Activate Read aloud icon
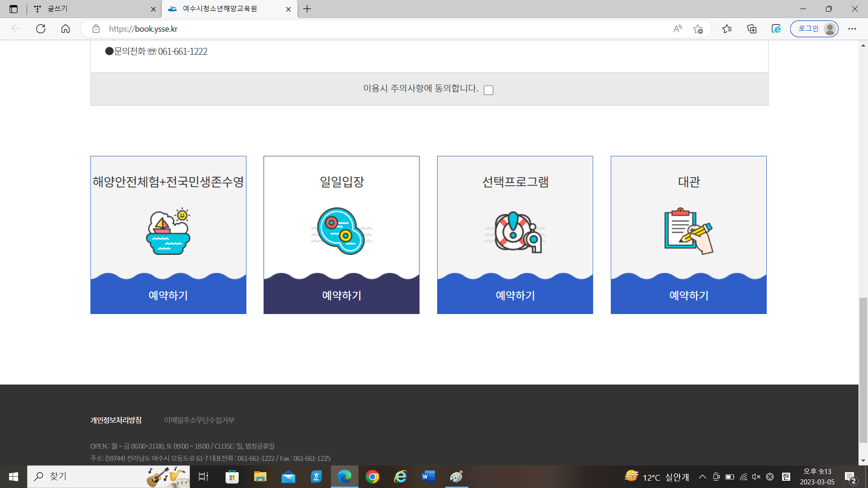The height and width of the screenshot is (488, 868). point(677,29)
